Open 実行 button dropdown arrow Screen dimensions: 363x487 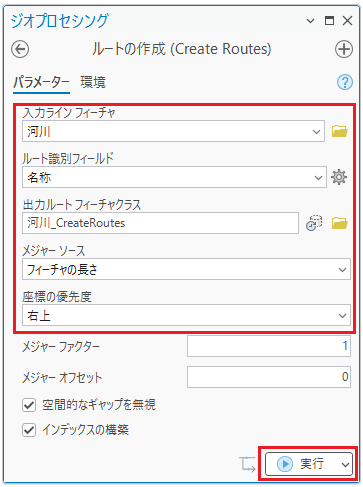[x=346, y=464]
